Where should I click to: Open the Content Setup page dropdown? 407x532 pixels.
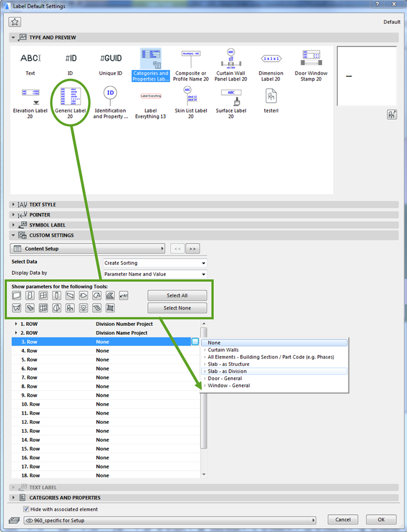87,249
